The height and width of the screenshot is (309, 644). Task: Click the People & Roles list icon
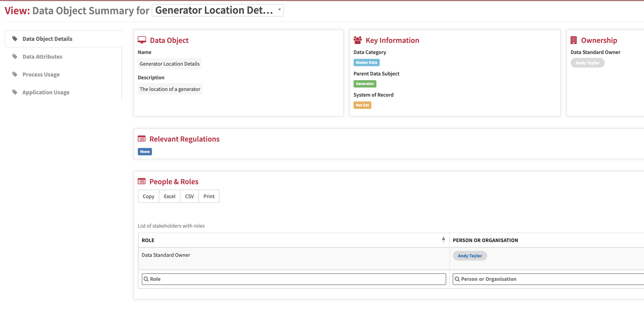click(x=142, y=182)
